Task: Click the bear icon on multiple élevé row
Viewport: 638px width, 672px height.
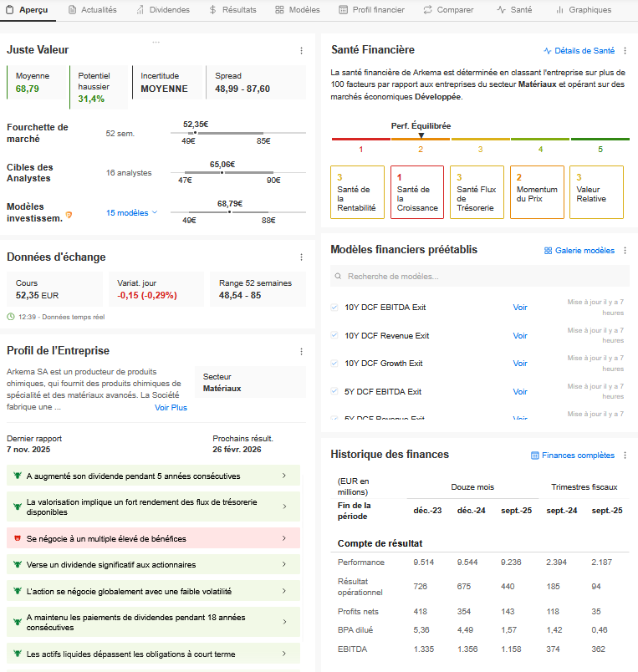Action: coord(18,538)
